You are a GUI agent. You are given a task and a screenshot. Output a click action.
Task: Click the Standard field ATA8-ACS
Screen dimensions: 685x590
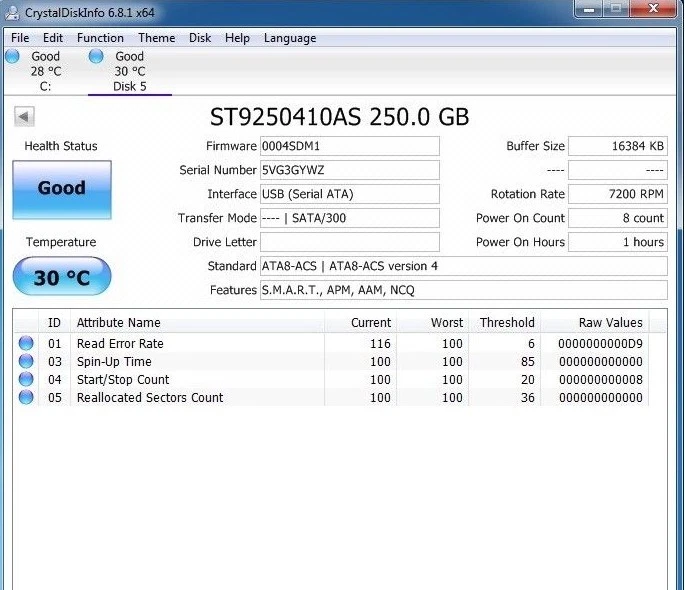pos(464,266)
